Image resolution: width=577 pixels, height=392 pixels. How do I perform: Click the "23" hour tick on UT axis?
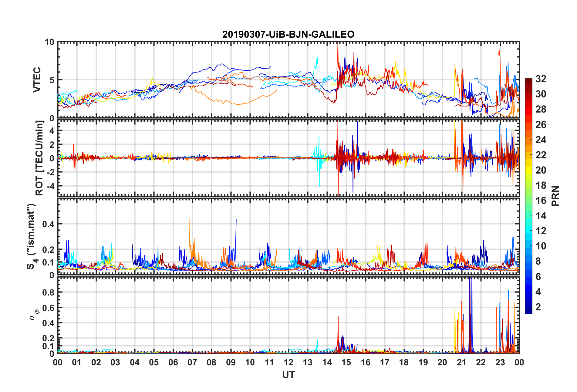coord(500,362)
